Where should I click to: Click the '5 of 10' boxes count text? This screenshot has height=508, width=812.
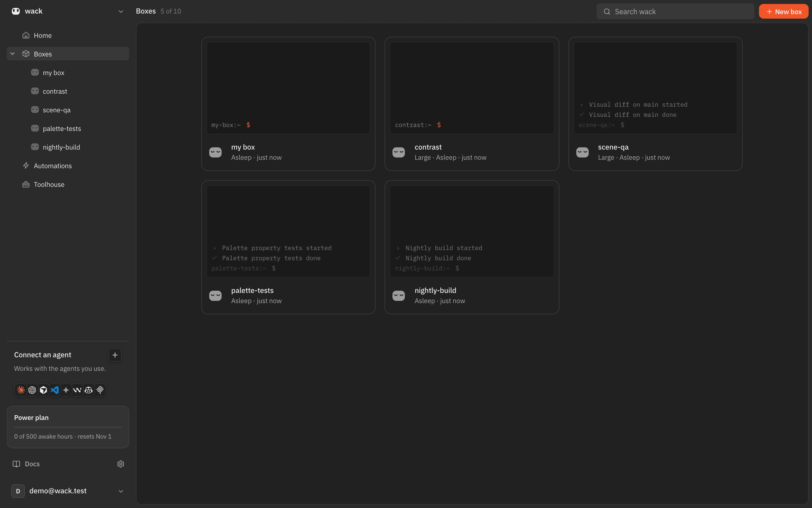[x=171, y=11]
